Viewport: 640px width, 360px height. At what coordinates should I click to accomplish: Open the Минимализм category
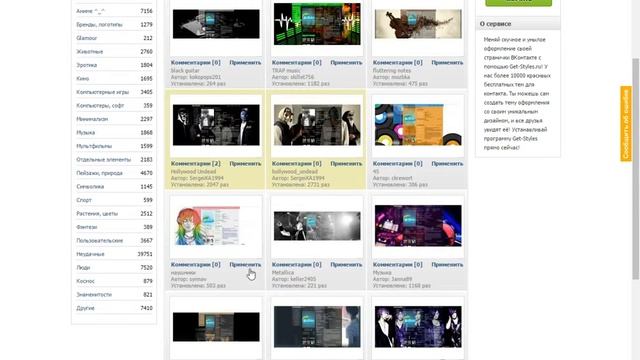point(92,119)
